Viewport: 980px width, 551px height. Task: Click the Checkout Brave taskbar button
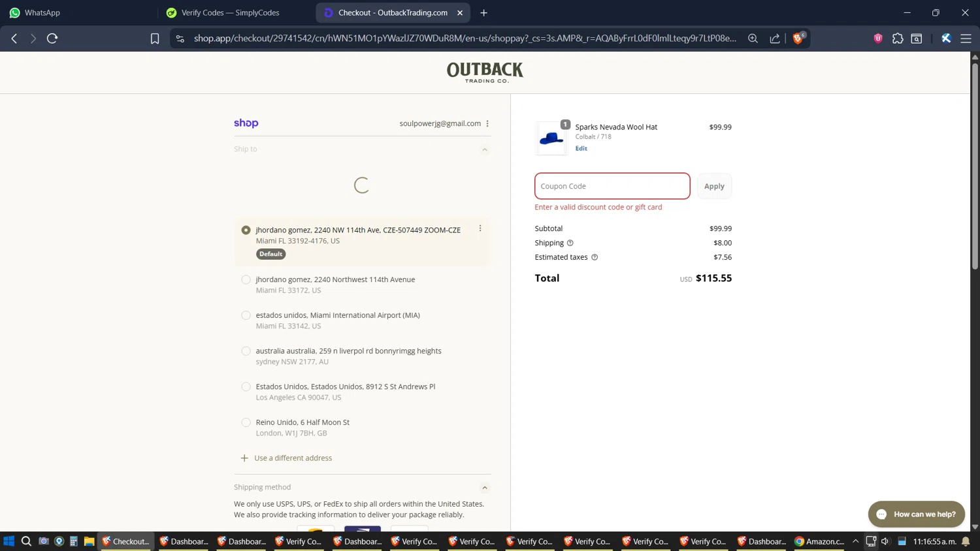[125, 541]
